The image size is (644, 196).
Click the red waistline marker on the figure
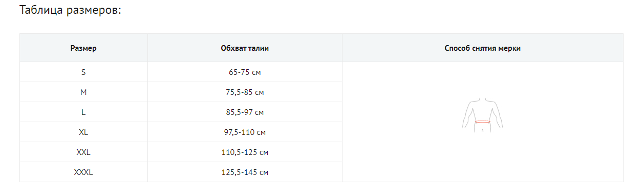[x=483, y=122]
